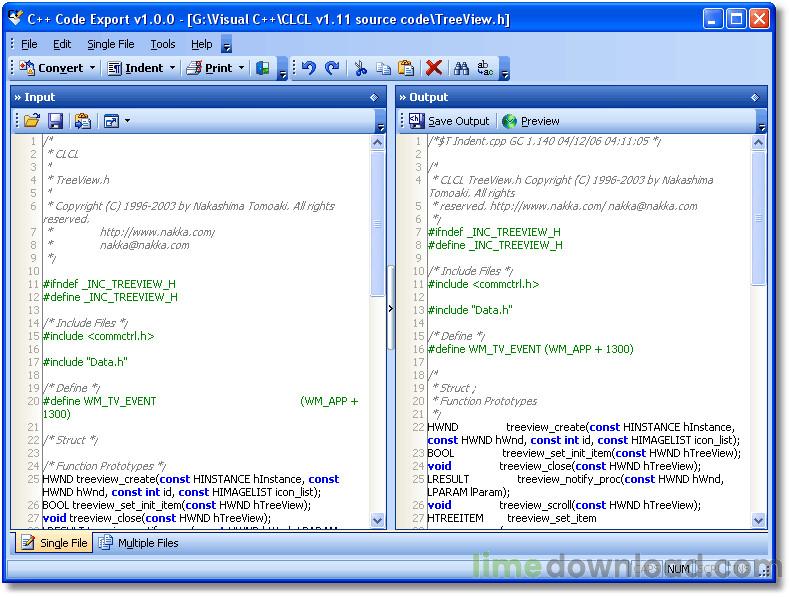Open the Tools menu

pos(162,44)
